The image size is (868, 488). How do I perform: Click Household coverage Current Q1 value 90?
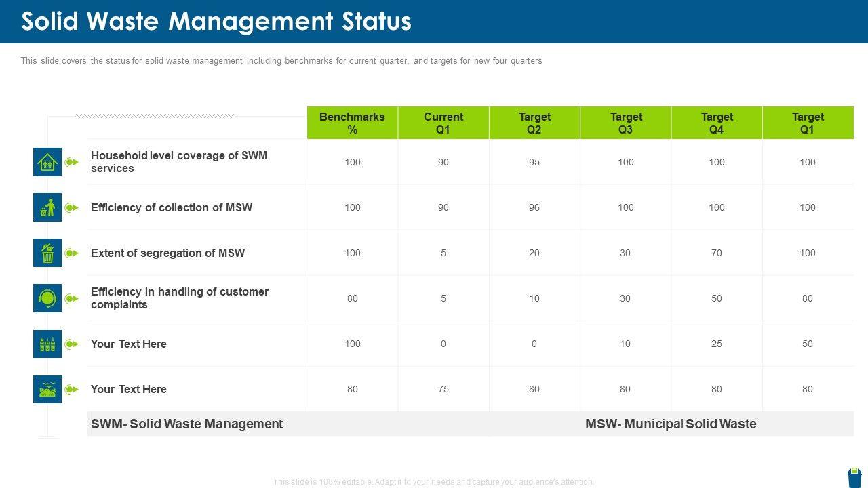pos(443,162)
